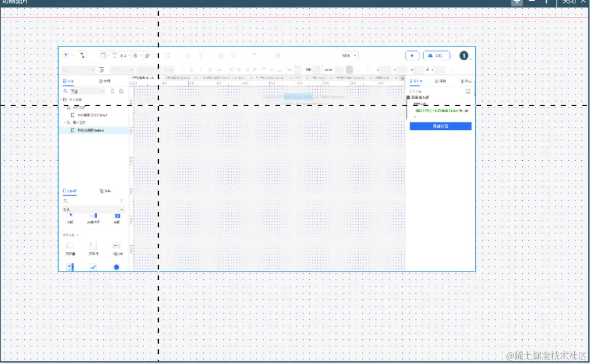Pick the list box widget in library
Image resolution: width=590 pixels, height=364 pixels.
pyautogui.click(x=70, y=267)
